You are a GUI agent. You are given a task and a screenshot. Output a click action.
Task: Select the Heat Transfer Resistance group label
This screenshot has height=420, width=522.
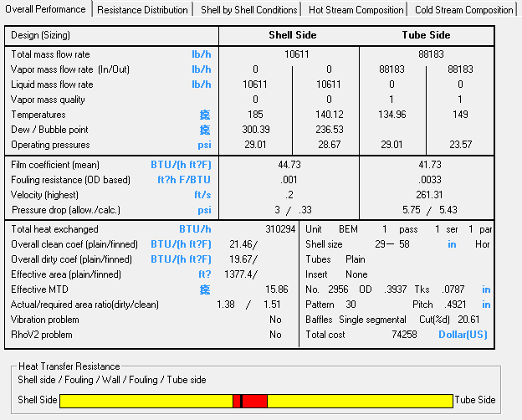(69, 366)
